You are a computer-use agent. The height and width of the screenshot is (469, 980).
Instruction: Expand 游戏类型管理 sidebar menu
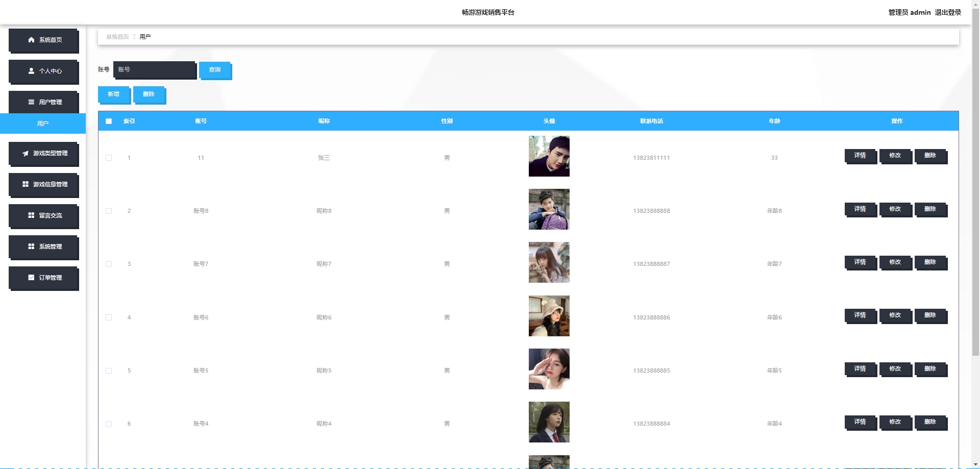point(44,154)
